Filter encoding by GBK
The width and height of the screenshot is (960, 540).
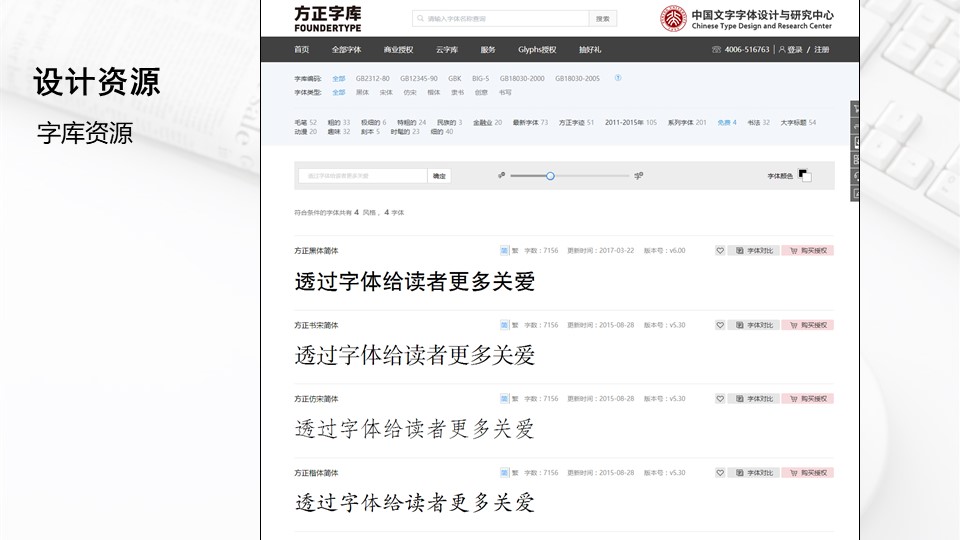tap(454, 78)
